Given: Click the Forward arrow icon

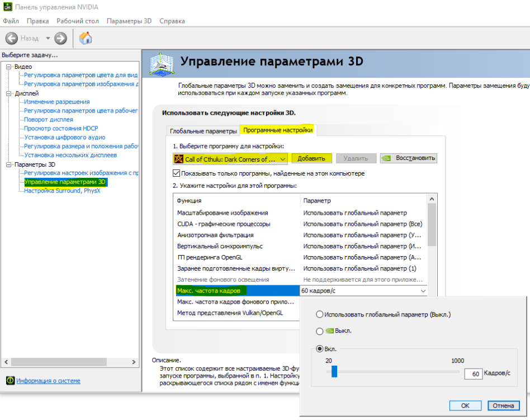Looking at the screenshot, I should coord(61,38).
